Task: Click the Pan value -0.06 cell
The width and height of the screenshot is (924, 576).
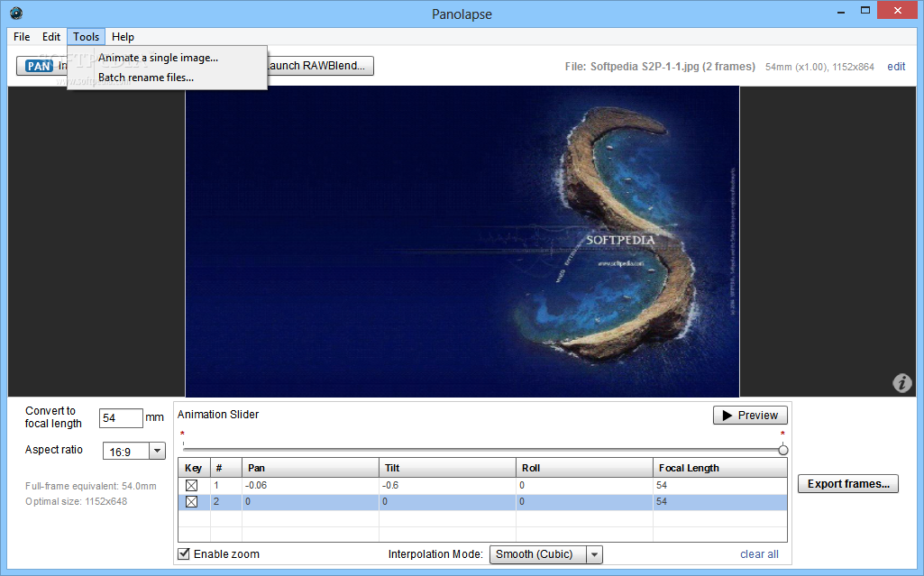Action: coord(310,485)
